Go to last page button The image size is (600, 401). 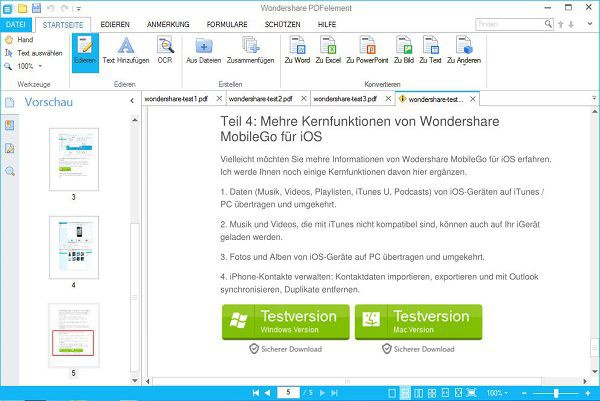click(334, 393)
